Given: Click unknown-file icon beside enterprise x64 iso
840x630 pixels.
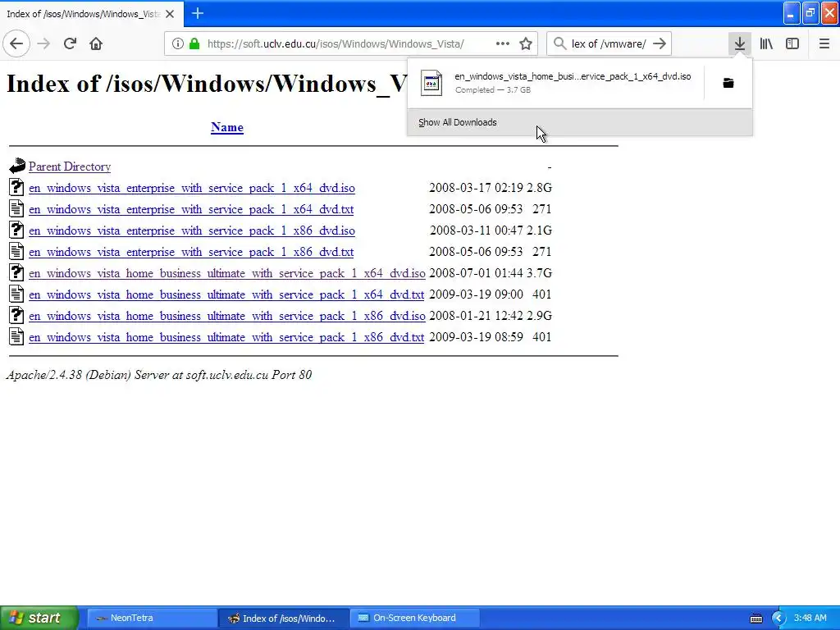Looking at the screenshot, I should pyautogui.click(x=16, y=187).
